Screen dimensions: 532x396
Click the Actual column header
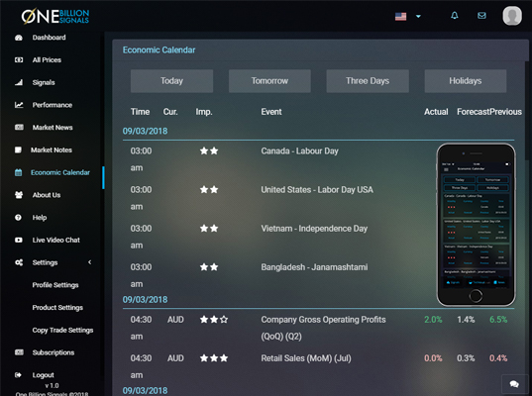tap(436, 112)
